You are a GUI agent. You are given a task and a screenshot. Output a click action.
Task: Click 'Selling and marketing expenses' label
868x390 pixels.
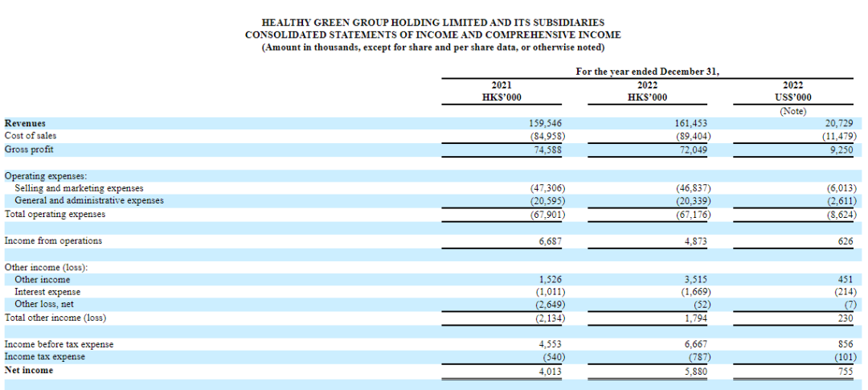click(79, 188)
